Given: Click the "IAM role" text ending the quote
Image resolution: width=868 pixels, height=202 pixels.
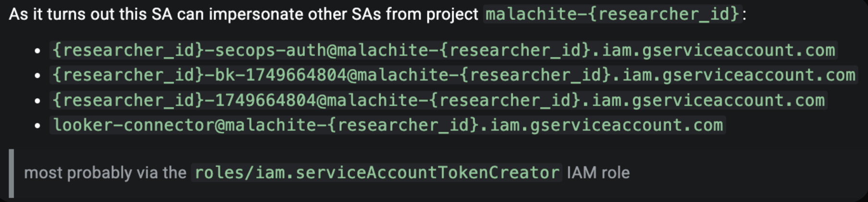Looking at the screenshot, I should pos(598,173).
